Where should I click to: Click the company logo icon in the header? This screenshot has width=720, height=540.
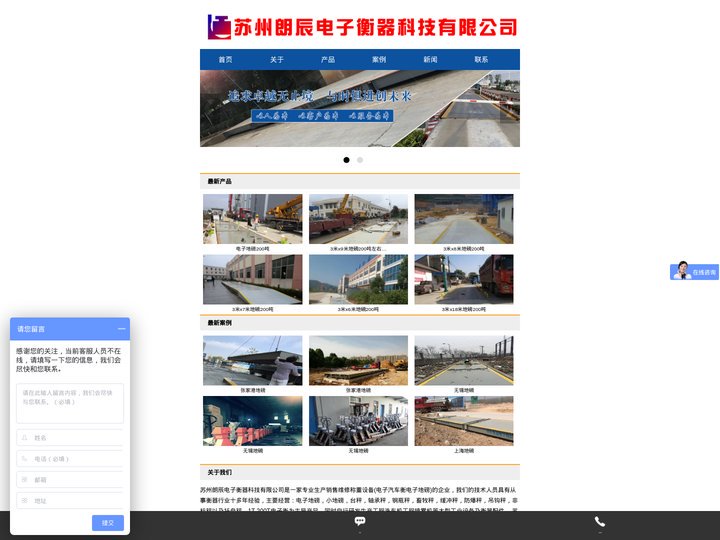(219, 27)
